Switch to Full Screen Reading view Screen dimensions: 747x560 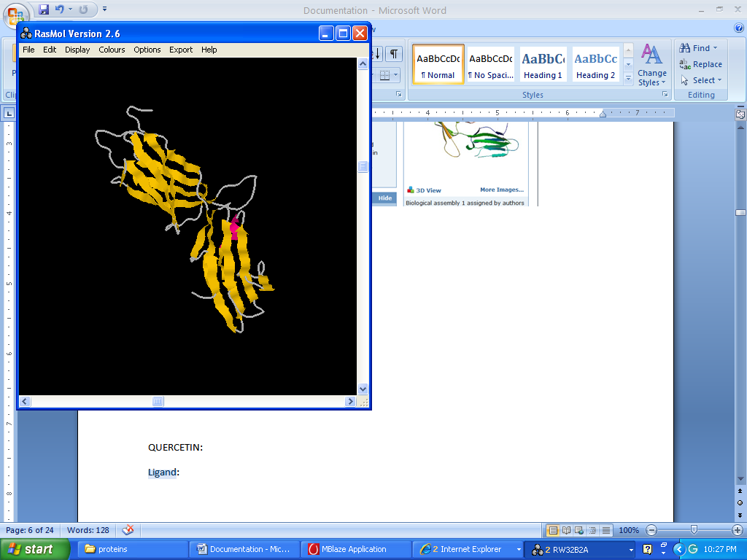[566, 530]
